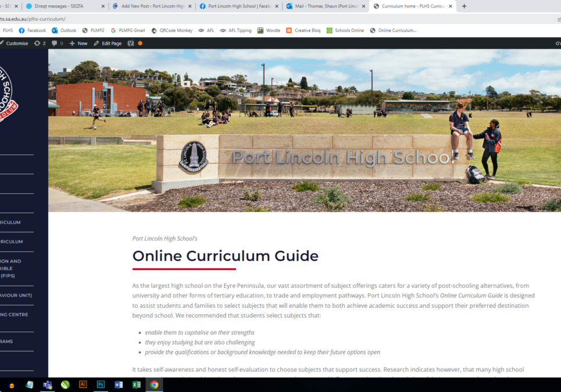
Task: Click the QRCode Monkey bookmark
Action: coord(171,30)
